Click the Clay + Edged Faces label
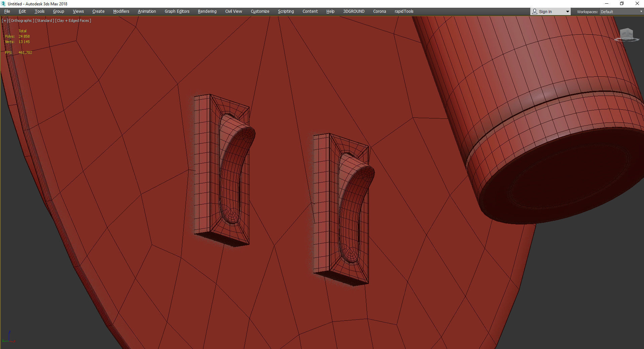The width and height of the screenshot is (644, 349). pos(73,21)
